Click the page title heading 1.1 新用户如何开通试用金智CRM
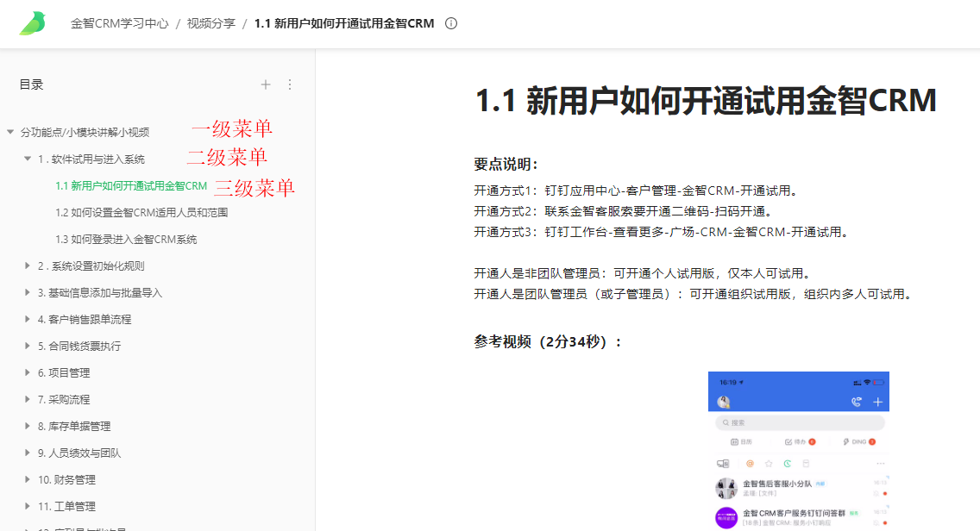The image size is (980, 531). click(707, 101)
